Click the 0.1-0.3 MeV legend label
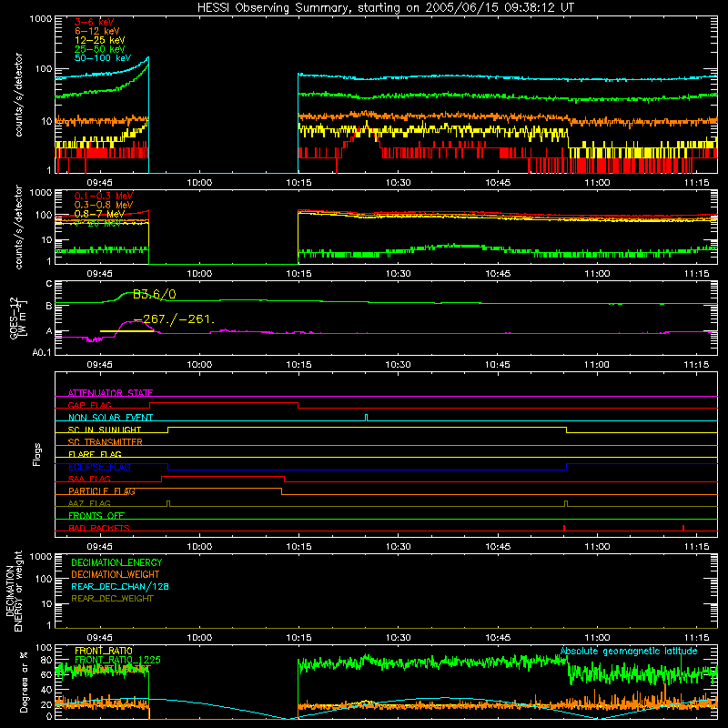This screenshot has width=728, height=728. (x=104, y=196)
